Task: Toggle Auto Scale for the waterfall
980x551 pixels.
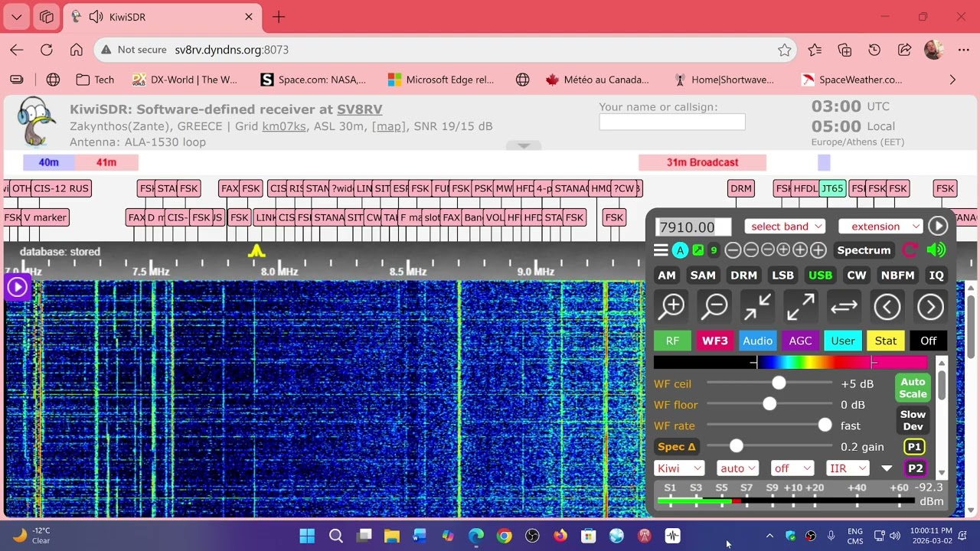Action: tap(913, 388)
